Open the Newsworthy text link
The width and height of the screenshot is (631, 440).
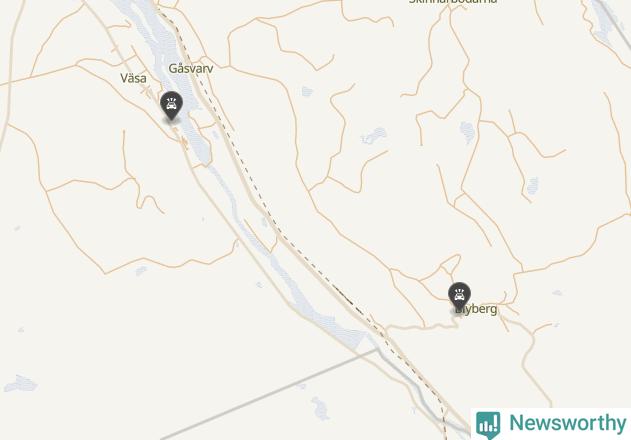point(567,423)
